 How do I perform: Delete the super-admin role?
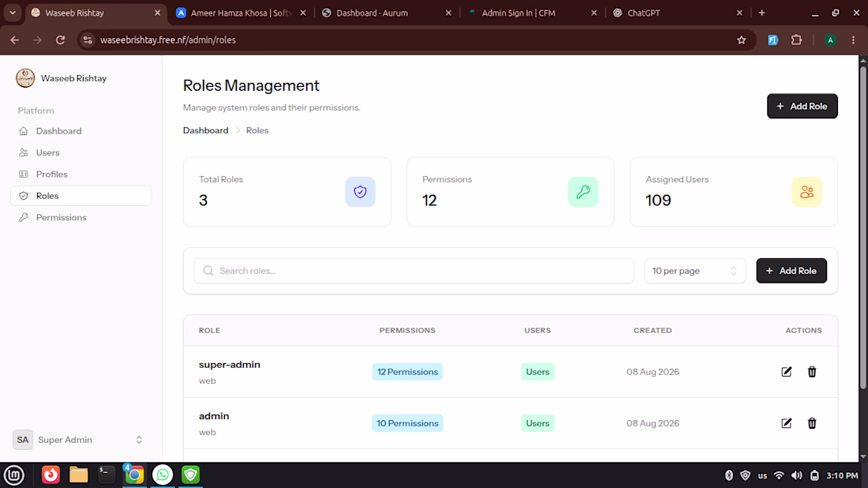point(811,372)
